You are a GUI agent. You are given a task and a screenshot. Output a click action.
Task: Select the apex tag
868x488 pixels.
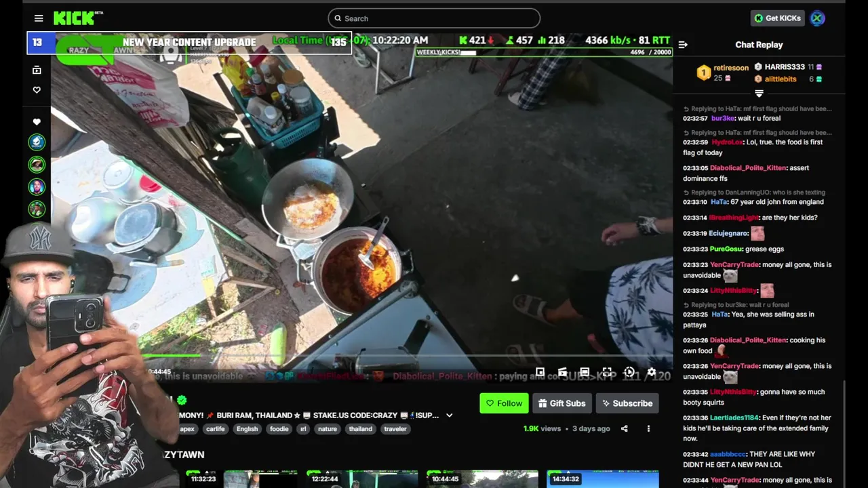coord(187,429)
